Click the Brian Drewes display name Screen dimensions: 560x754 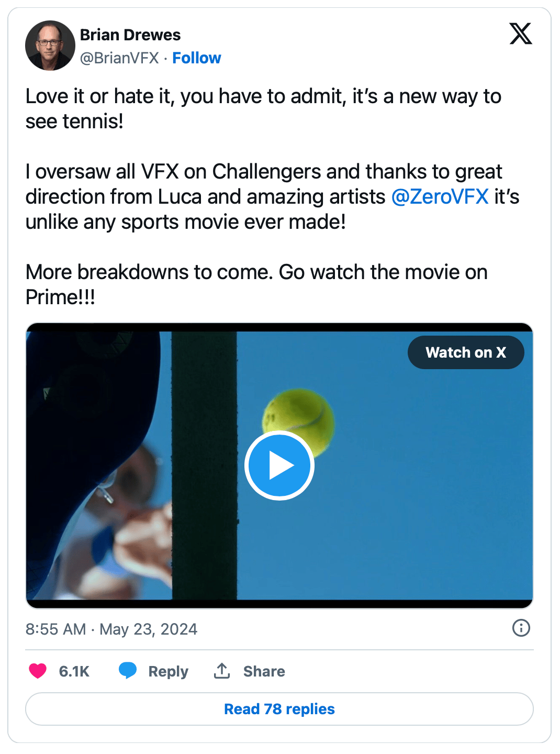pos(130,35)
